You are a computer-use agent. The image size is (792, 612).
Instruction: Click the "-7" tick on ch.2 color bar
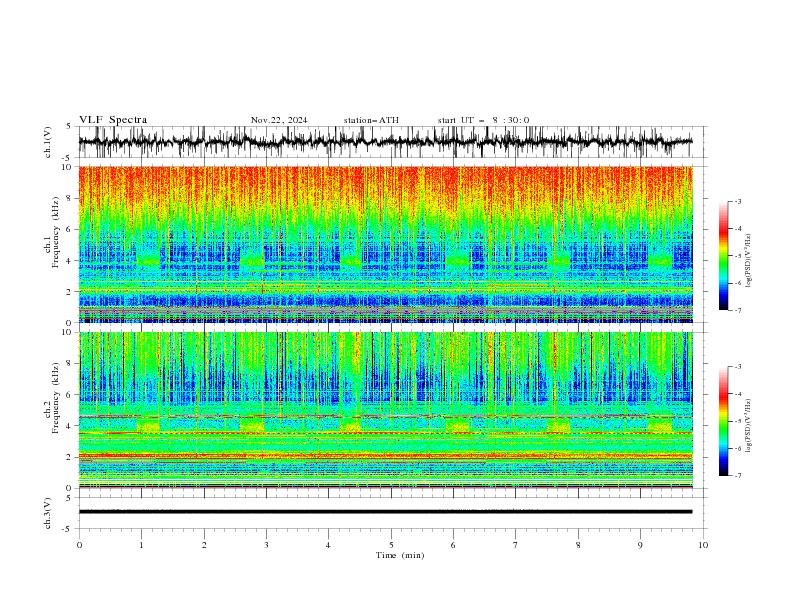coord(737,476)
